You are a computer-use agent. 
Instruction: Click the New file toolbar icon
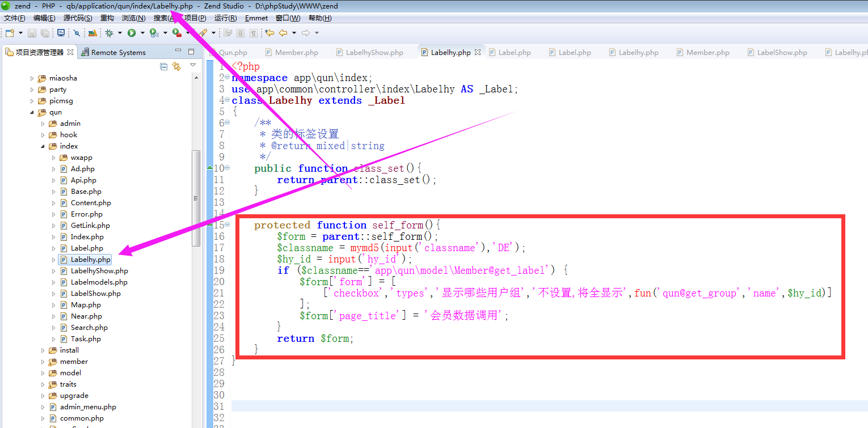point(9,33)
